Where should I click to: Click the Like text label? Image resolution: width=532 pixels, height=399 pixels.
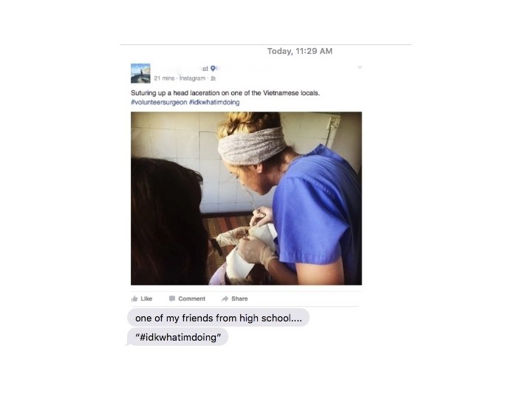click(x=146, y=299)
